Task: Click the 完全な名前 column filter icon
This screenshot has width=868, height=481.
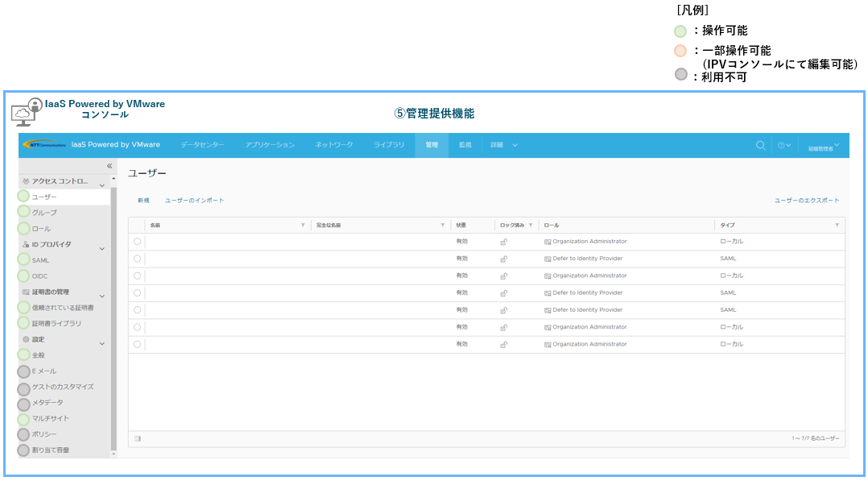Action: pyautogui.click(x=442, y=226)
